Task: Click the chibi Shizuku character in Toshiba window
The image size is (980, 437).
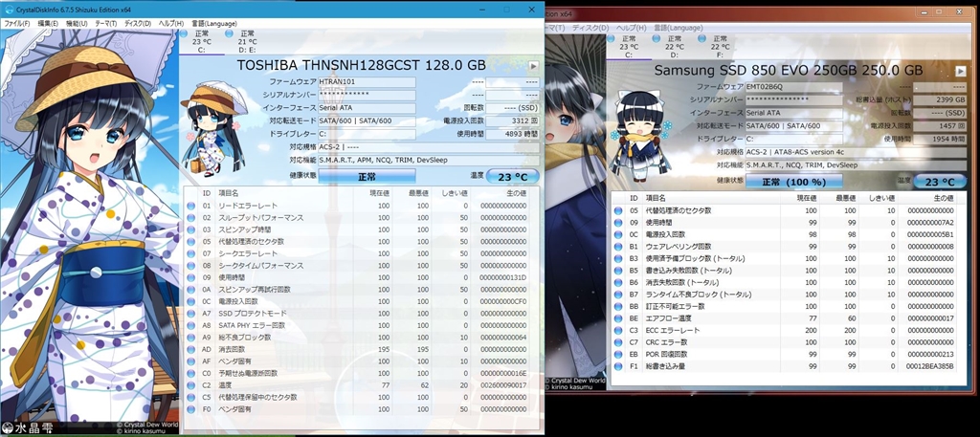Action: click(x=212, y=128)
